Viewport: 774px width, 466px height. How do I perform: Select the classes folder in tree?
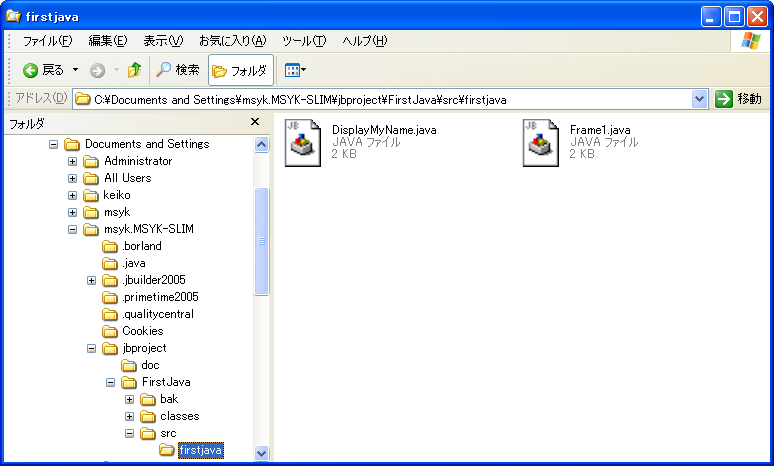tap(179, 416)
